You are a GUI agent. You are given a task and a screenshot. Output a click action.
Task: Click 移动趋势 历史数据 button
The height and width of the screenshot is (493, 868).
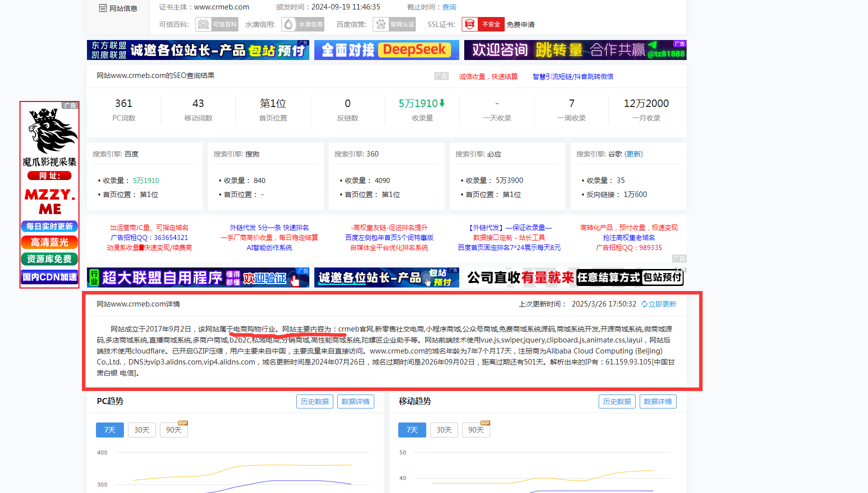coord(617,401)
